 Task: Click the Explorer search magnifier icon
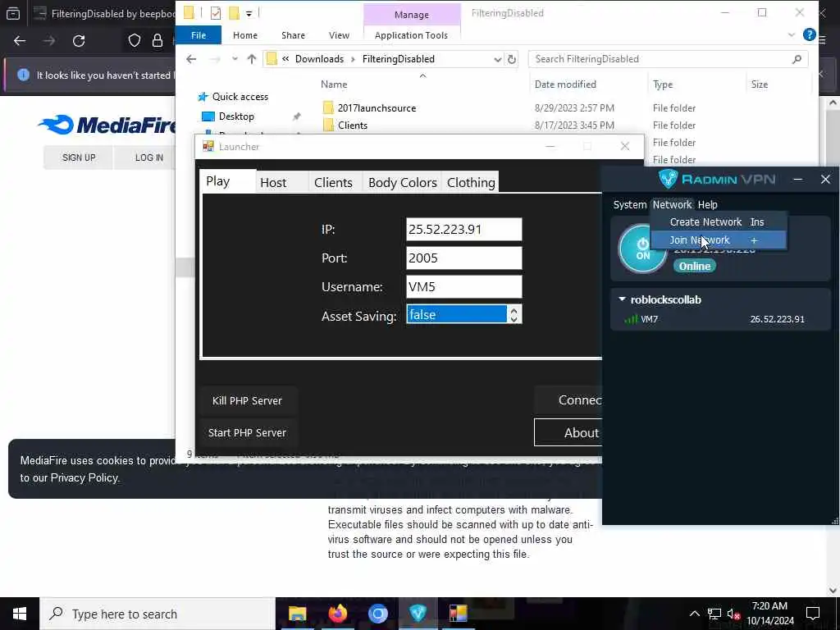coord(797,59)
